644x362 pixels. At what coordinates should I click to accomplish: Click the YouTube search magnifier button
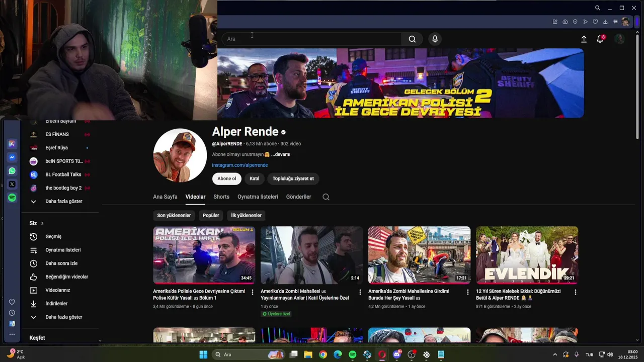(x=412, y=39)
